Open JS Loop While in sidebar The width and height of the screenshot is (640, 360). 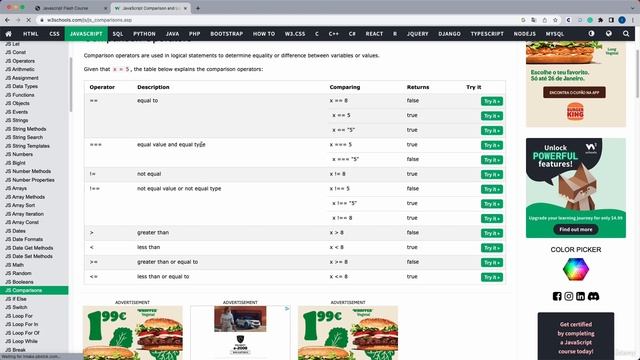pos(21,341)
